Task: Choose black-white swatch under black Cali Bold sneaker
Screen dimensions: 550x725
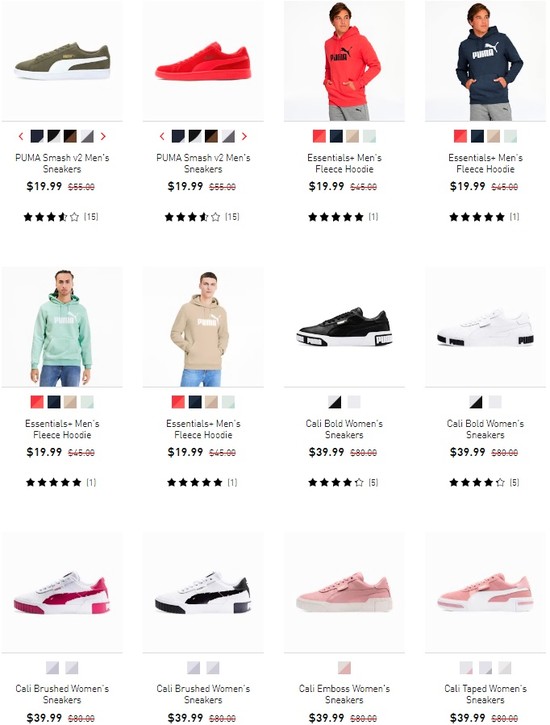Action: (x=335, y=402)
